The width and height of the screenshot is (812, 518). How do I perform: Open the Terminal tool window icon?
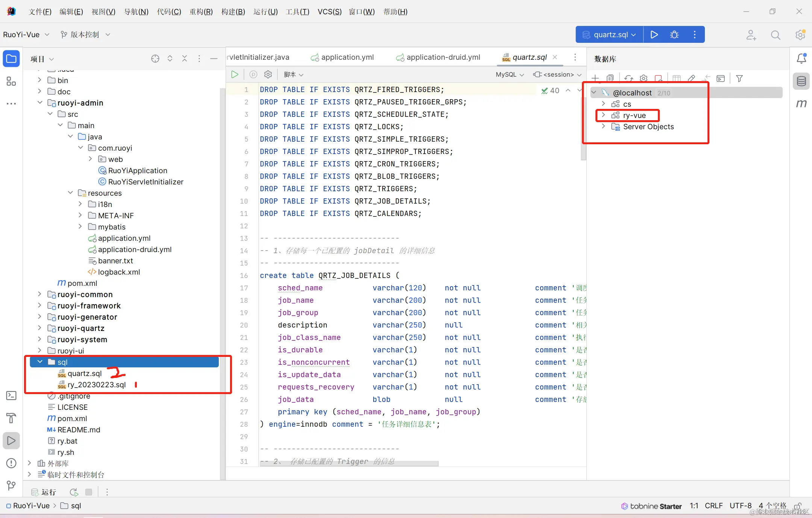coord(11,396)
